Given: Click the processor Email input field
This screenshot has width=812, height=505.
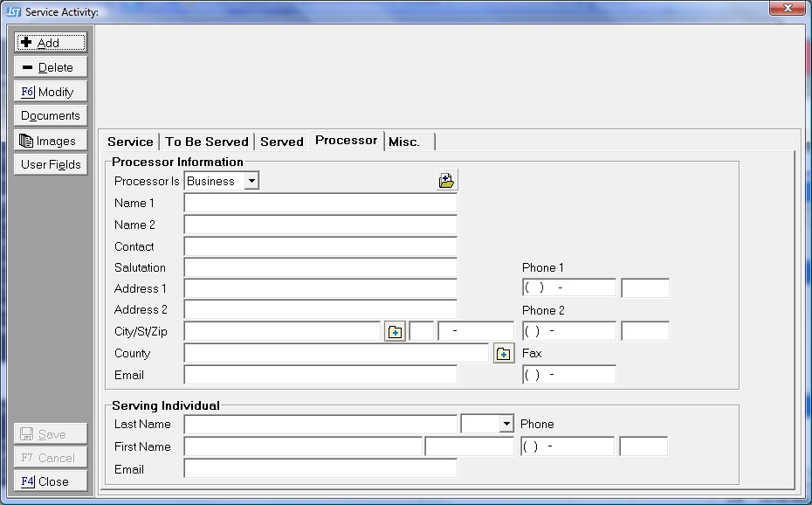Looking at the screenshot, I should tap(320, 375).
